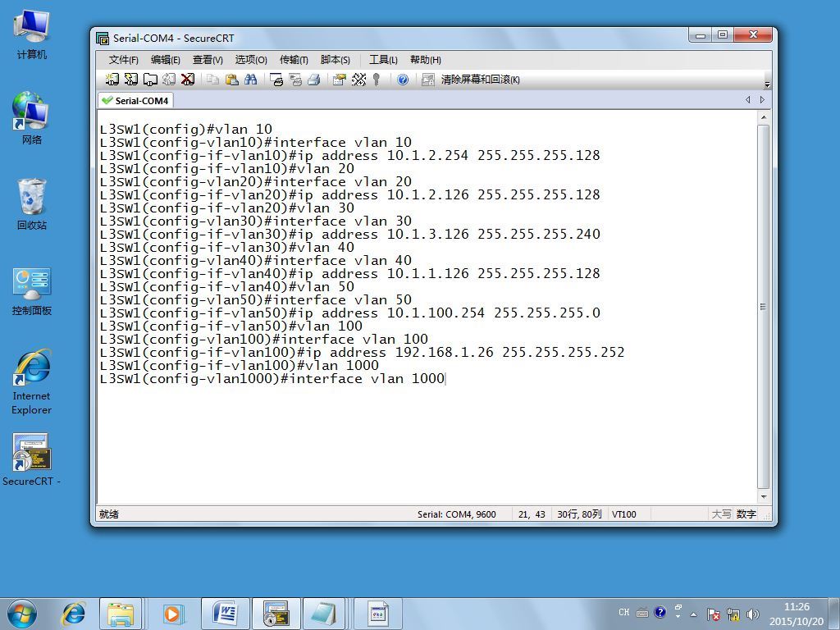This screenshot has height=630, width=840.
Task: Click the Print Screen toolbar icon
Action: coord(276,80)
